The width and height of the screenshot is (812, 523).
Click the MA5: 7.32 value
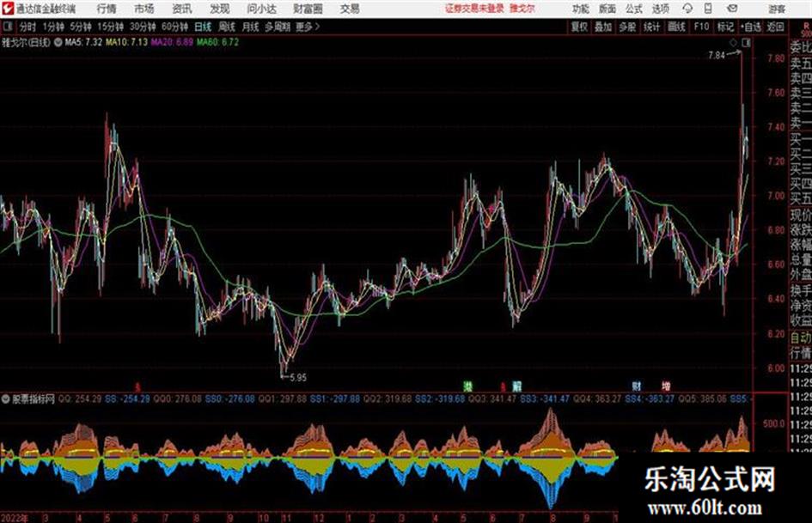click(83, 42)
